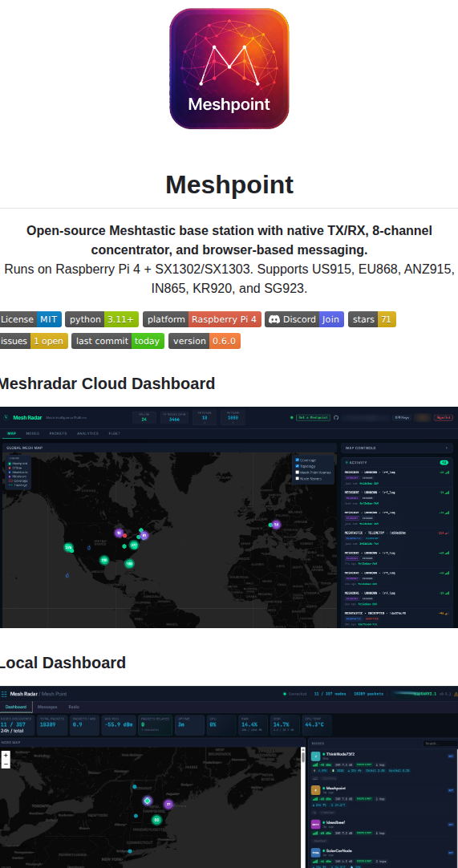
Task: Click the zoom out minus button on node map
Action: [6, 764]
